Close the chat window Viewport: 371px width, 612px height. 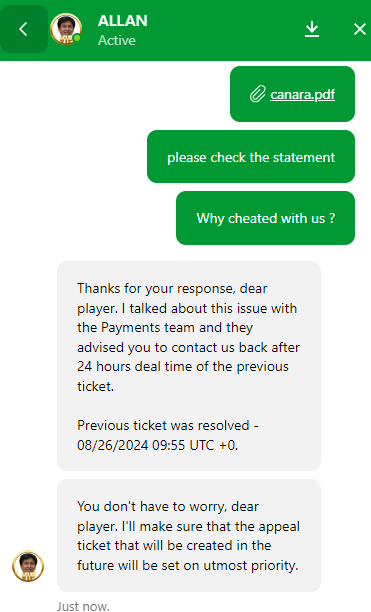click(x=359, y=29)
